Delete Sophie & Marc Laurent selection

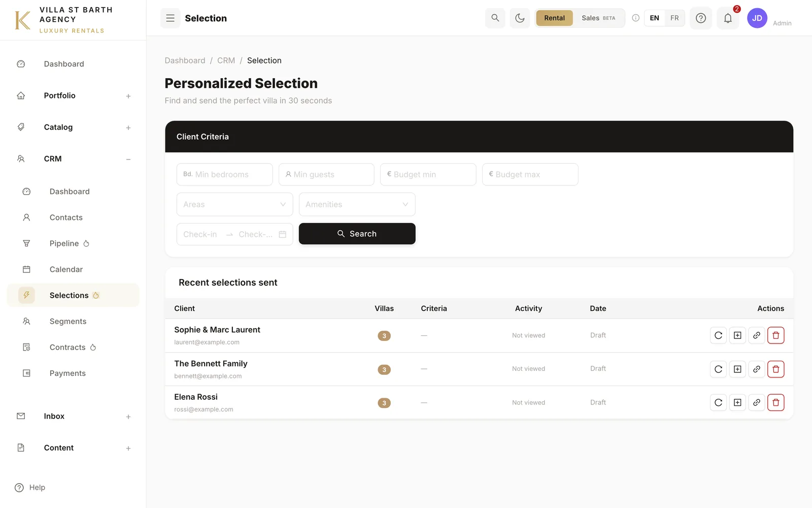(775, 335)
